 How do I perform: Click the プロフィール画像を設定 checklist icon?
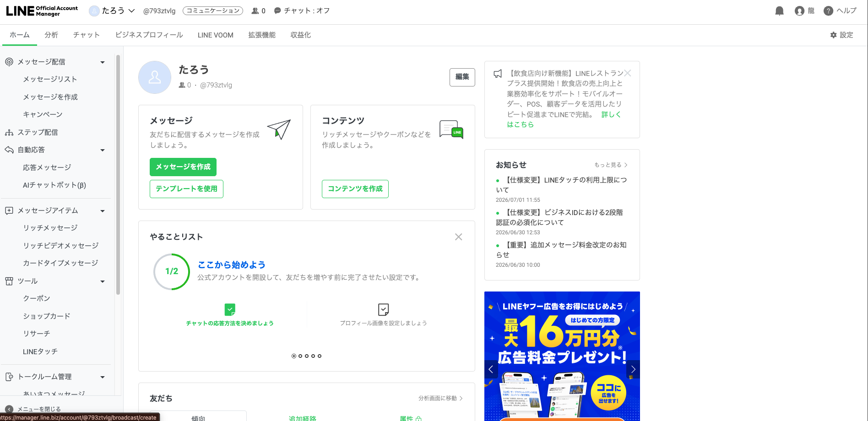click(384, 310)
